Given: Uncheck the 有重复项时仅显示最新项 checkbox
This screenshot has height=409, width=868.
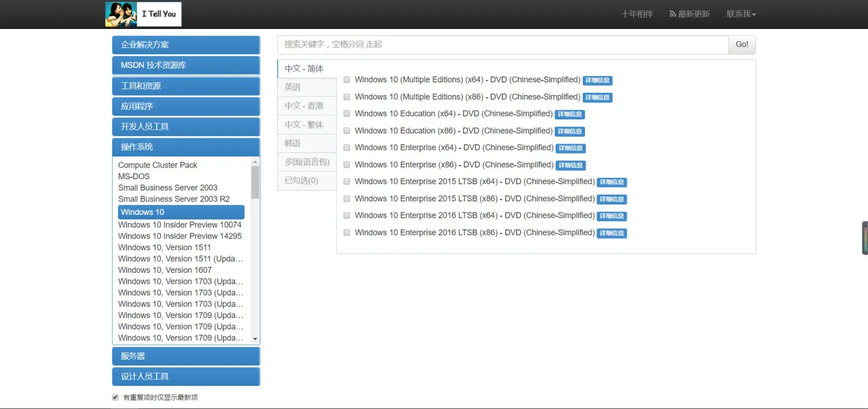Looking at the screenshot, I should coord(115,397).
